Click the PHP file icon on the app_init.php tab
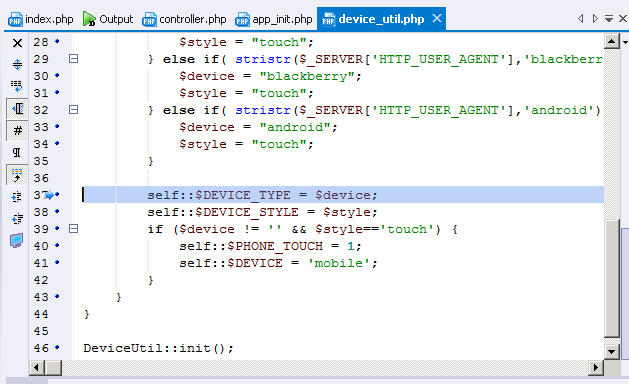 242,19
